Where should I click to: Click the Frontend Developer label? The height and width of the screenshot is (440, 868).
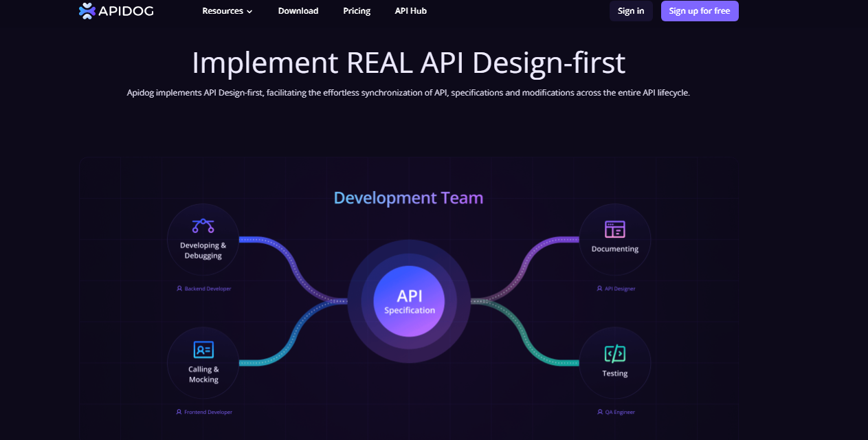(208, 412)
